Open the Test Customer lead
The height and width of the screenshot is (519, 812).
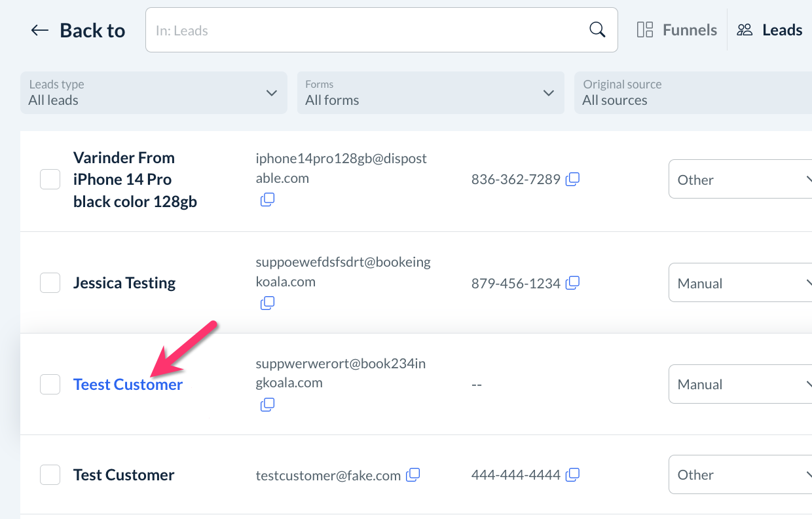124,475
